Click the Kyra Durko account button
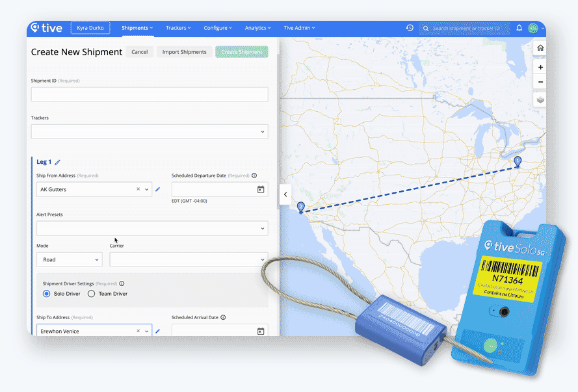This screenshot has width=578, height=392. [90, 28]
